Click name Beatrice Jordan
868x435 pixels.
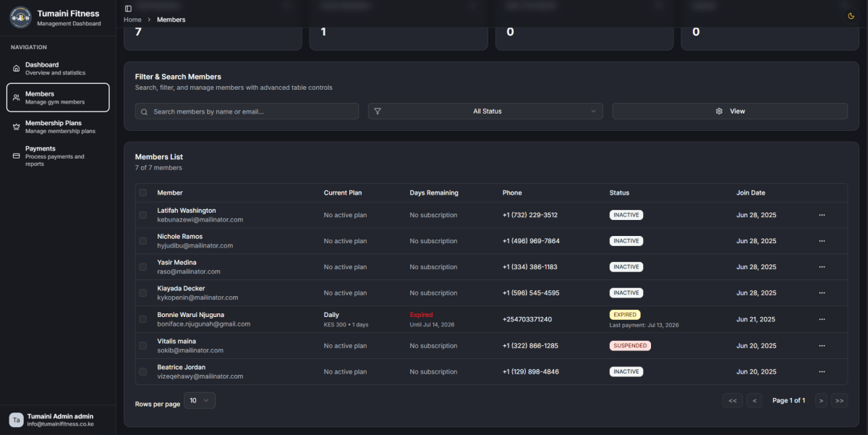coord(182,368)
